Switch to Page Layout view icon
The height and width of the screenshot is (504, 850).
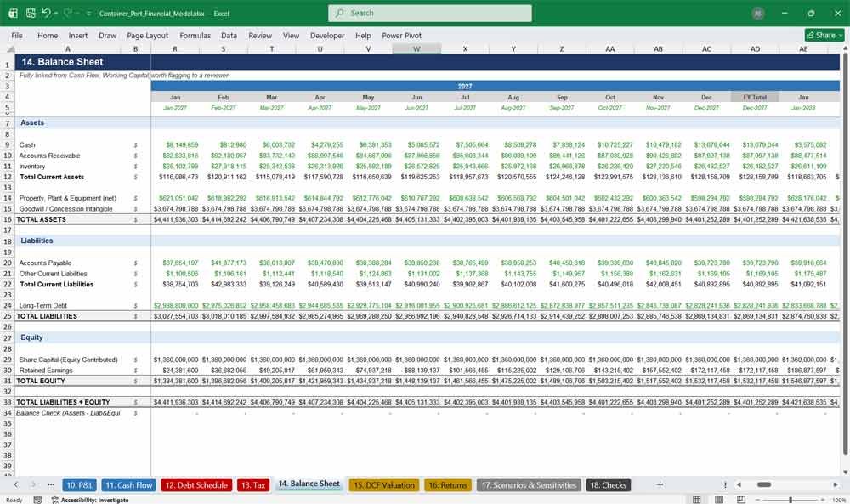coord(719,499)
